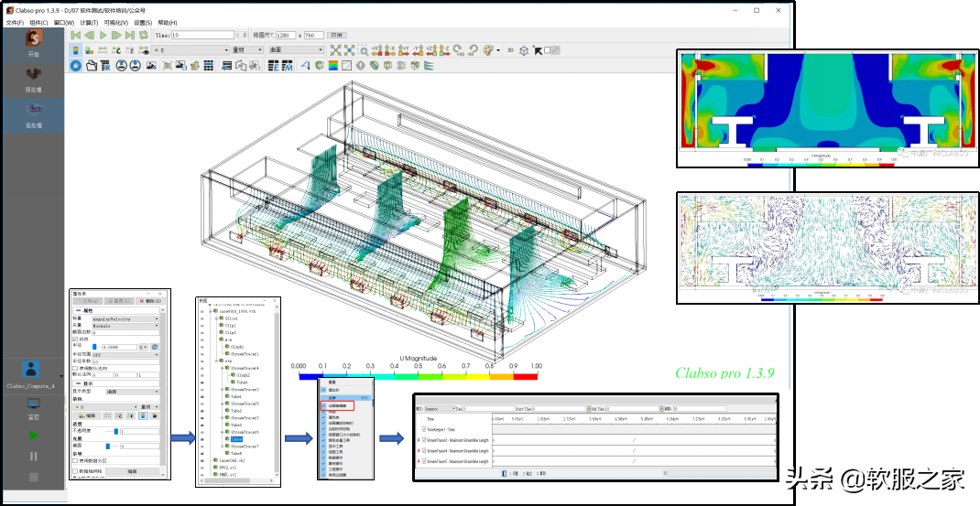Jump to first frame of animation
Screen dimensions: 980x506
point(75,35)
